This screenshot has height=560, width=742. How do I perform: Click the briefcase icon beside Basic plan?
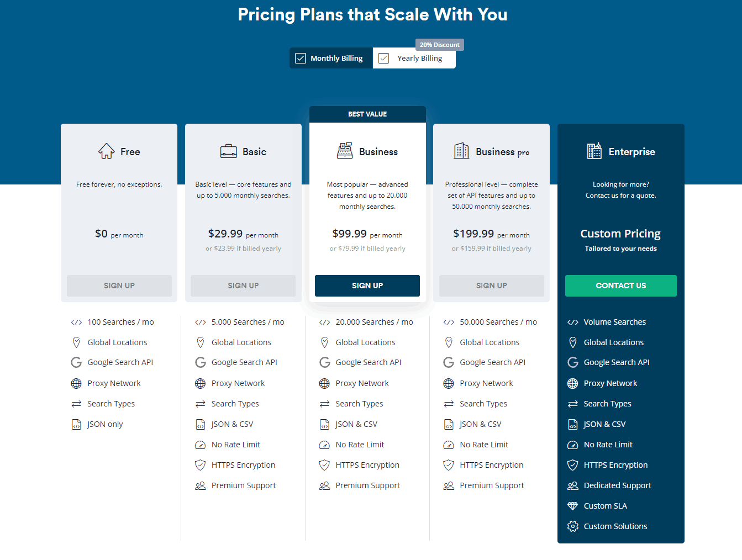(228, 151)
